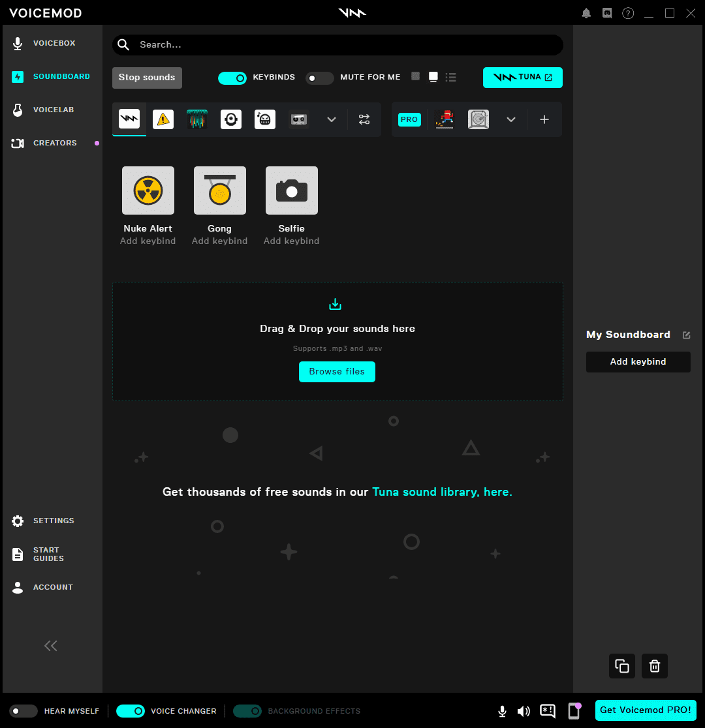
Task: Collapse the sidebar with double chevron
Action: point(51,646)
